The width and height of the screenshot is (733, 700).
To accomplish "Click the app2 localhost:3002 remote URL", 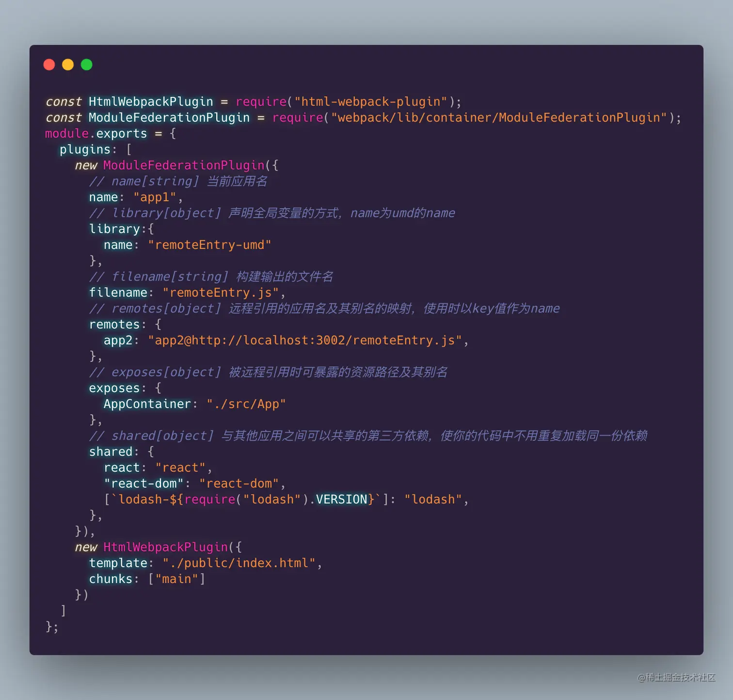I will [x=305, y=340].
